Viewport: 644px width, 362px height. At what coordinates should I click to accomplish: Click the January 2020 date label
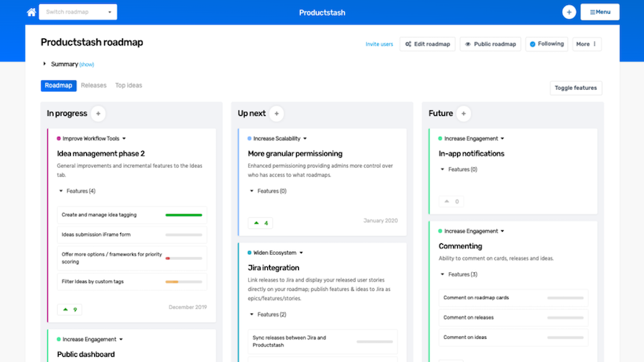click(381, 221)
